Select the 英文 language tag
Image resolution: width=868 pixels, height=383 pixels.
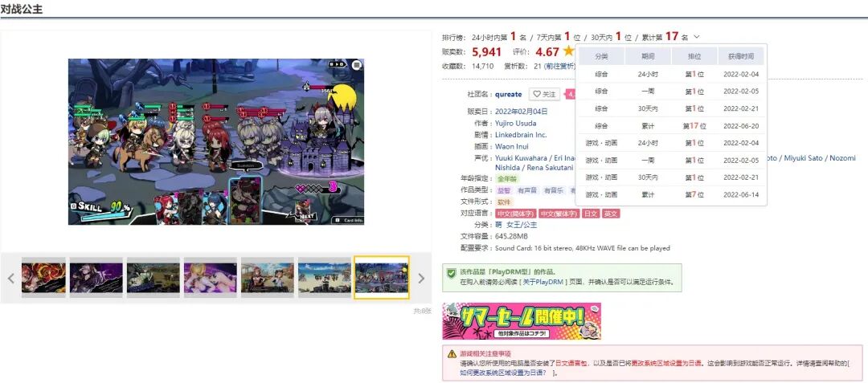(x=611, y=214)
